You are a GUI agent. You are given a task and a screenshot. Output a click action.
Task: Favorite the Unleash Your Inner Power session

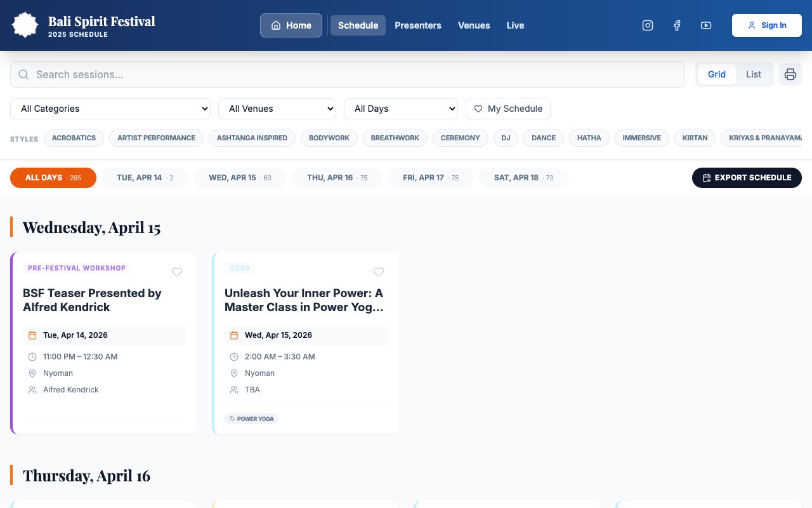coord(378,272)
